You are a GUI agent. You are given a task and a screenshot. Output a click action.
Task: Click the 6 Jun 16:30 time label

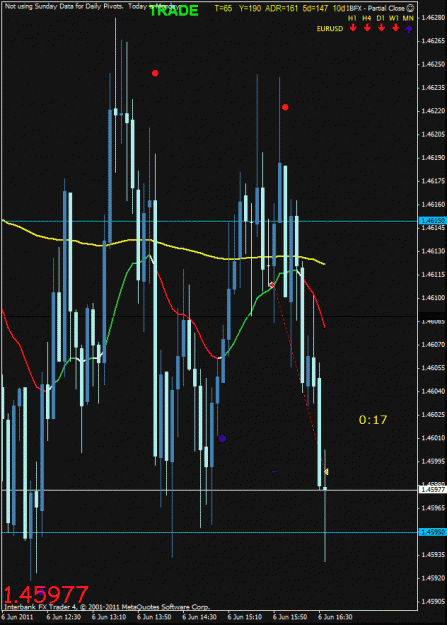335,617
